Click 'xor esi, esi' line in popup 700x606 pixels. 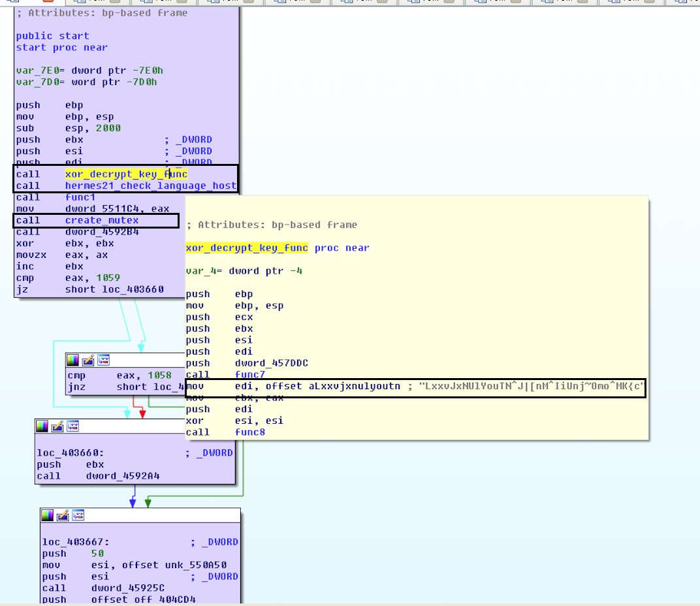pyautogui.click(x=234, y=421)
